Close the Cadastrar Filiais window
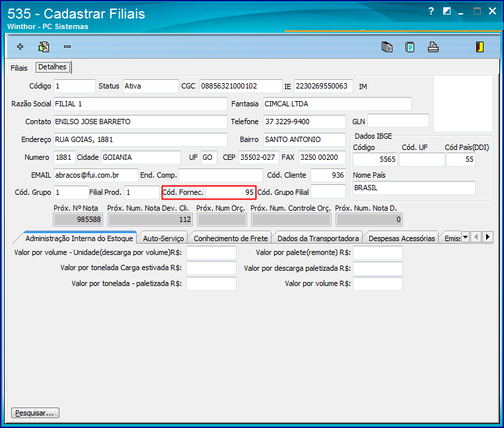The image size is (504, 428). pyautogui.click(x=492, y=11)
